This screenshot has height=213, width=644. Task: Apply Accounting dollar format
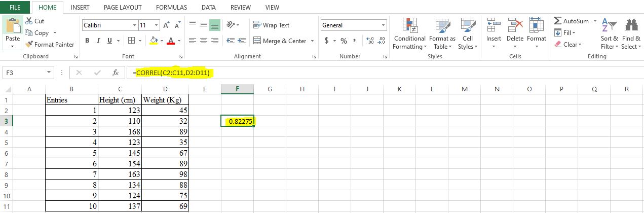(x=327, y=41)
